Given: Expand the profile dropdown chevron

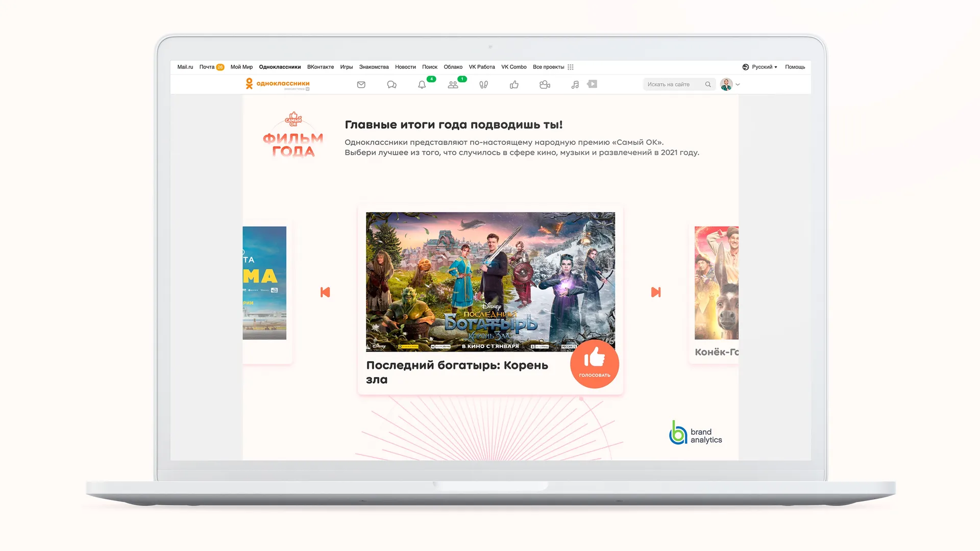Looking at the screenshot, I should tap(738, 85).
